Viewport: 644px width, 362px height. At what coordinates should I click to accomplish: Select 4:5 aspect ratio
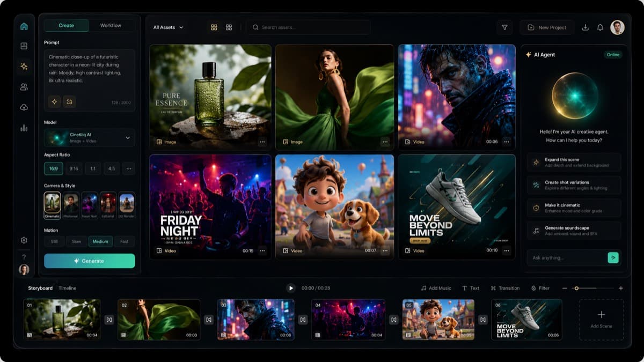click(x=112, y=168)
